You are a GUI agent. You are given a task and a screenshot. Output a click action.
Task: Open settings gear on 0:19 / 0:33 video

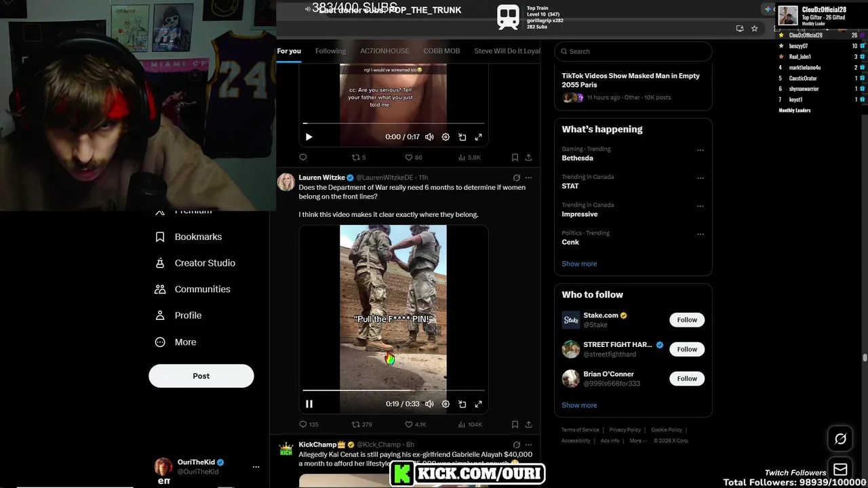pos(446,404)
